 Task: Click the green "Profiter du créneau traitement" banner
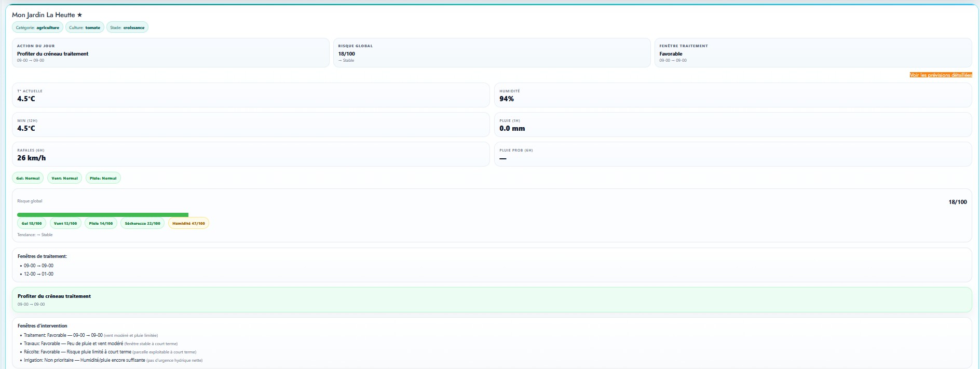(491, 300)
